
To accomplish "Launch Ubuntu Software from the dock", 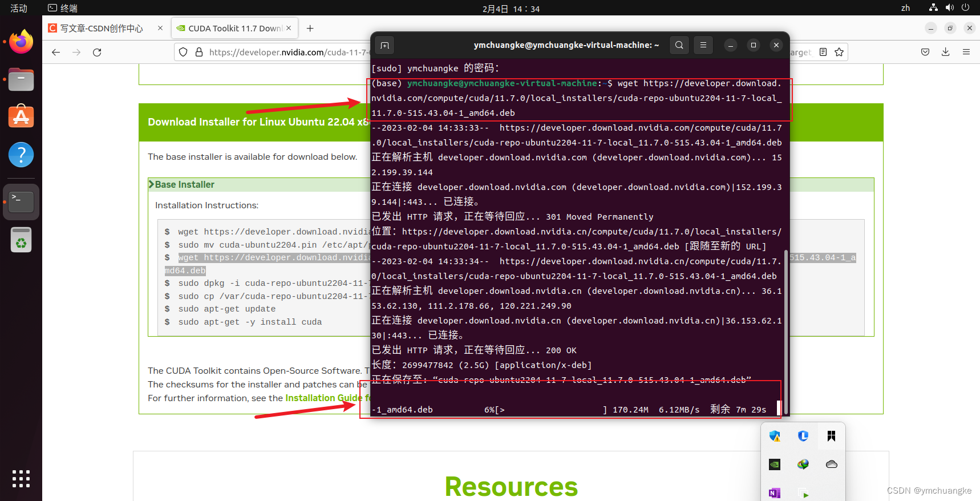I will click(x=21, y=116).
